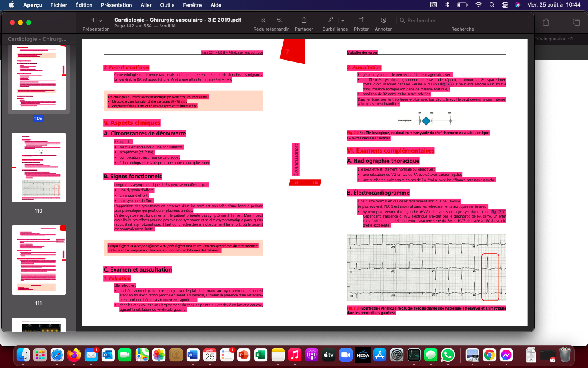This screenshot has height=368, width=588.
Task: Click the 'C. Examen et auscultation' heading
Action: click(138, 269)
